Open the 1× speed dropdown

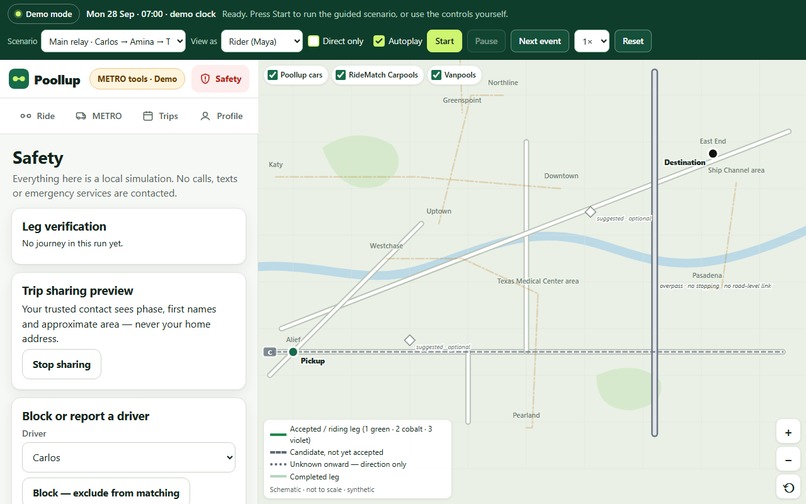click(x=592, y=41)
